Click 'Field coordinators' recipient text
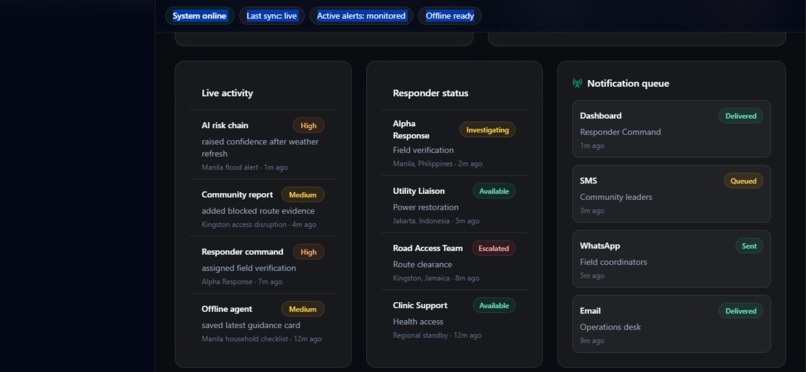 (x=613, y=262)
